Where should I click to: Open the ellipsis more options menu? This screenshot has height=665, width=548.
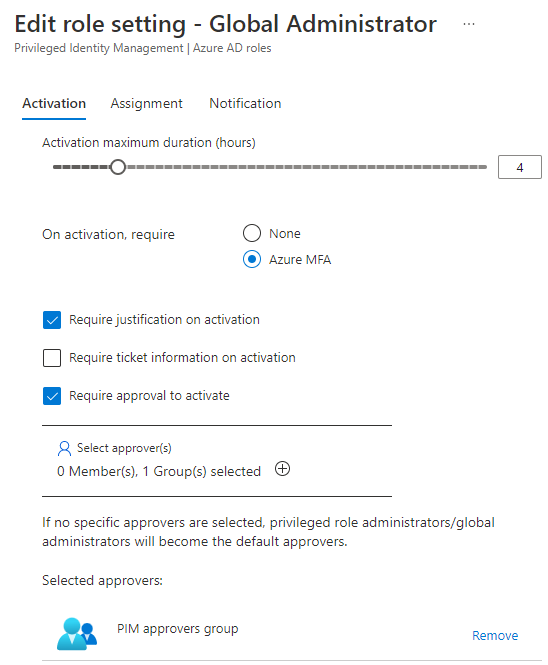pyautogui.click(x=469, y=24)
